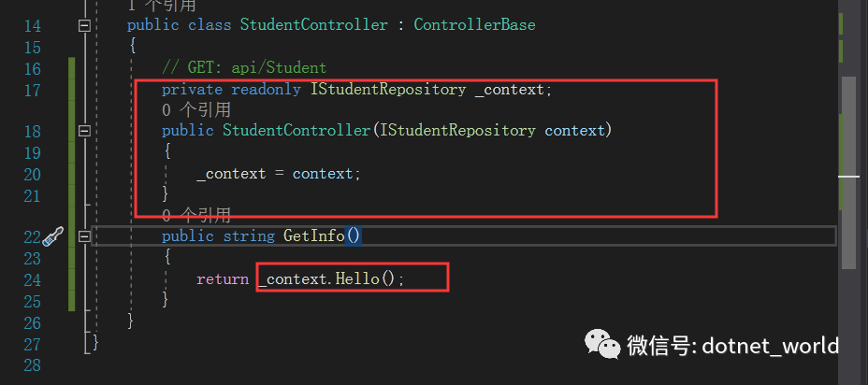Click line number 28 in the gutter
The width and height of the screenshot is (868, 385).
coord(32,364)
